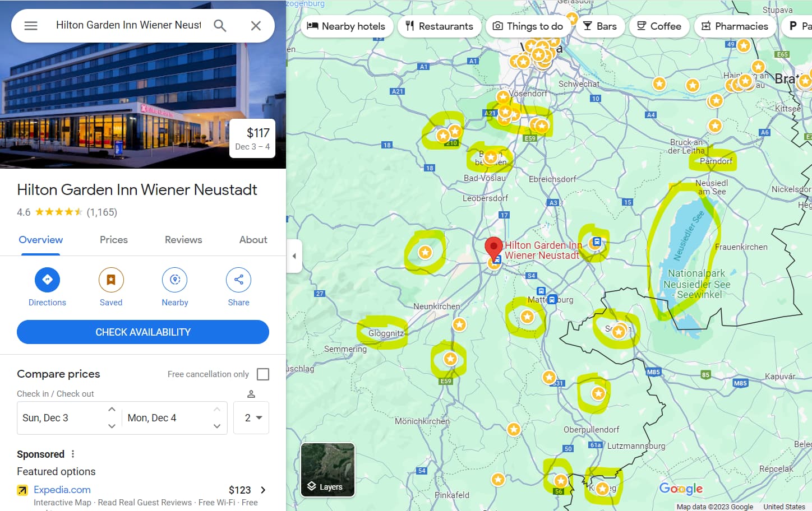The width and height of the screenshot is (812, 511).
Task: Decrease check-out date with down arrow
Action: 217,426
